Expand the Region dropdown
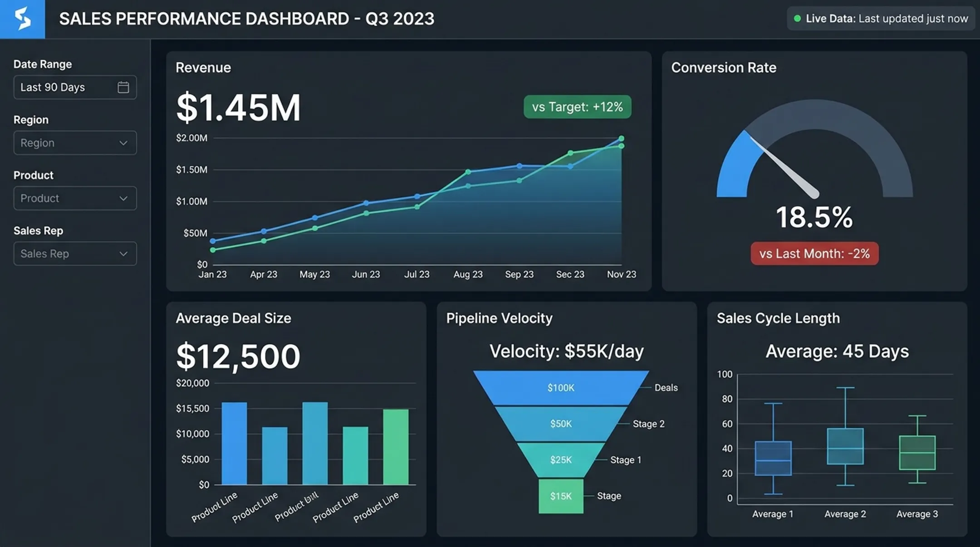The width and height of the screenshot is (980, 547). point(75,143)
